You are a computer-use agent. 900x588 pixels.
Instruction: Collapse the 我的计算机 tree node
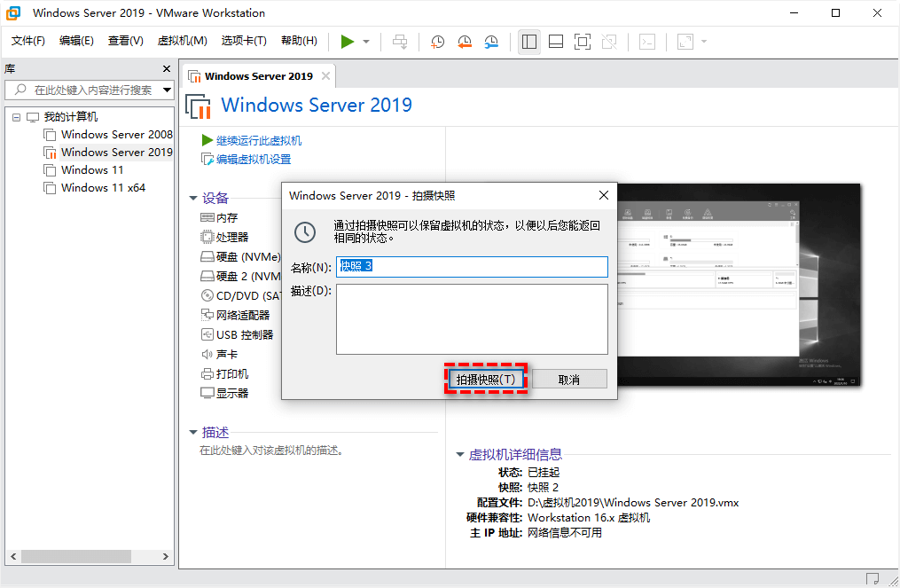tap(17, 117)
